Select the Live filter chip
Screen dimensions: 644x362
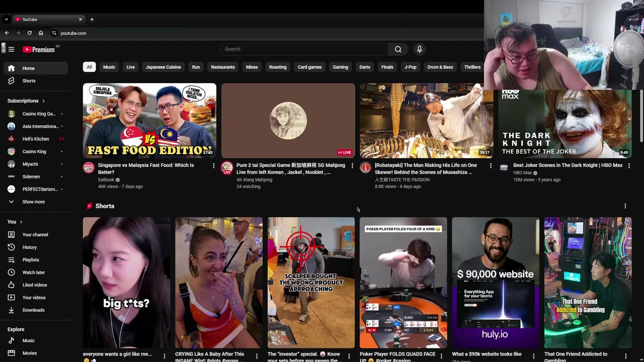[x=130, y=67]
